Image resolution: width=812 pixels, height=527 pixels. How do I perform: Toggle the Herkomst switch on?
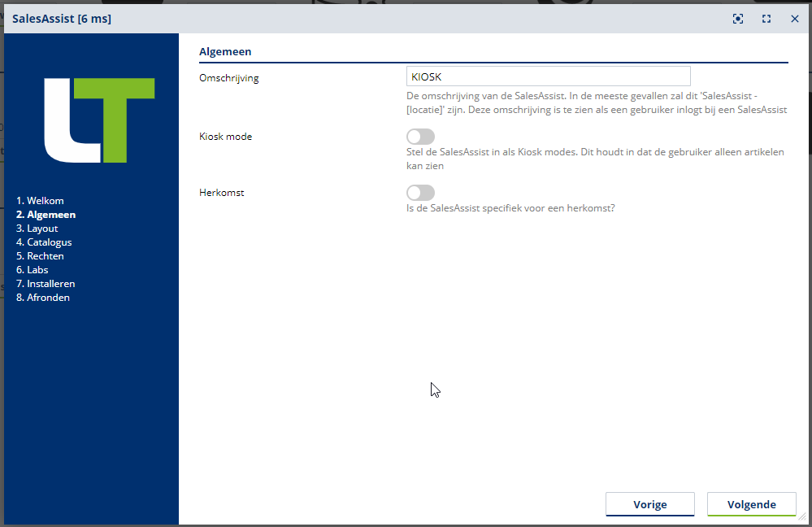pos(420,193)
